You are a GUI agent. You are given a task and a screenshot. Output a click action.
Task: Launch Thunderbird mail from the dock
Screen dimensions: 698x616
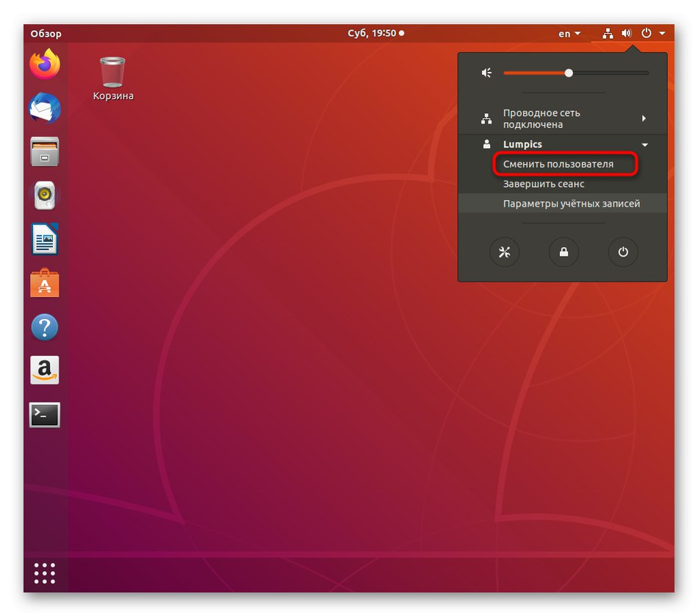[x=45, y=108]
